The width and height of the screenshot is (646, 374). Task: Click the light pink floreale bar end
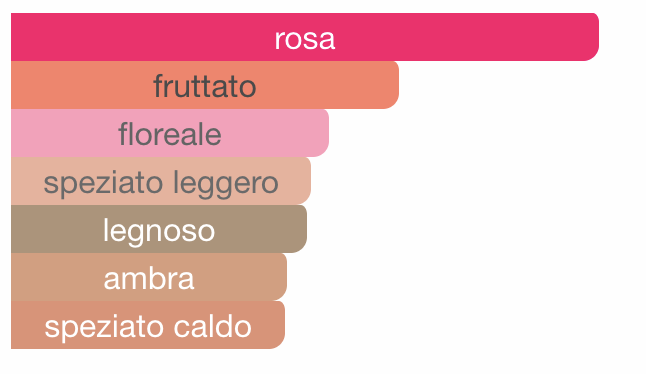(320, 133)
